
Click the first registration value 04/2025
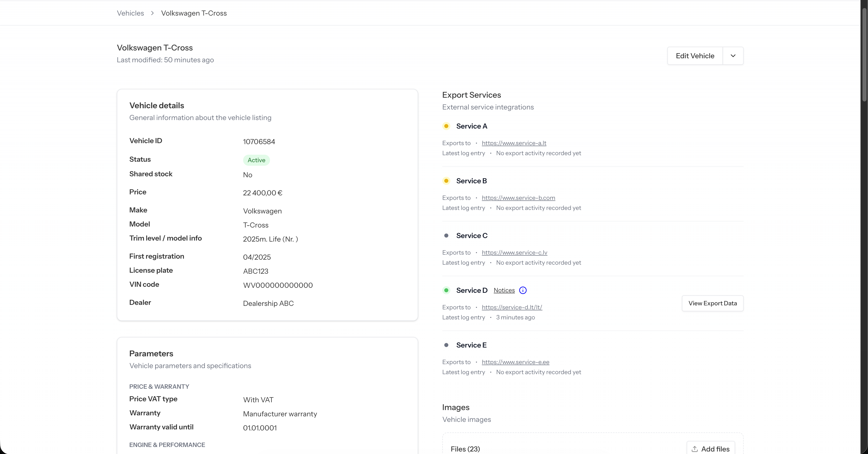(257, 257)
